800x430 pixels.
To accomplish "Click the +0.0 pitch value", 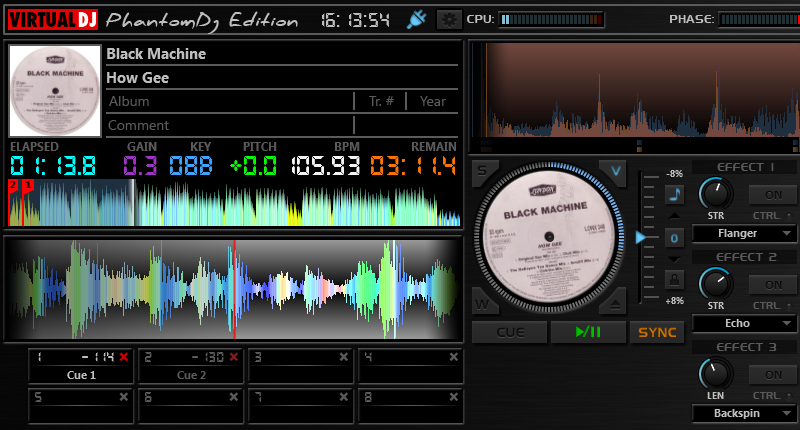I will point(253,166).
